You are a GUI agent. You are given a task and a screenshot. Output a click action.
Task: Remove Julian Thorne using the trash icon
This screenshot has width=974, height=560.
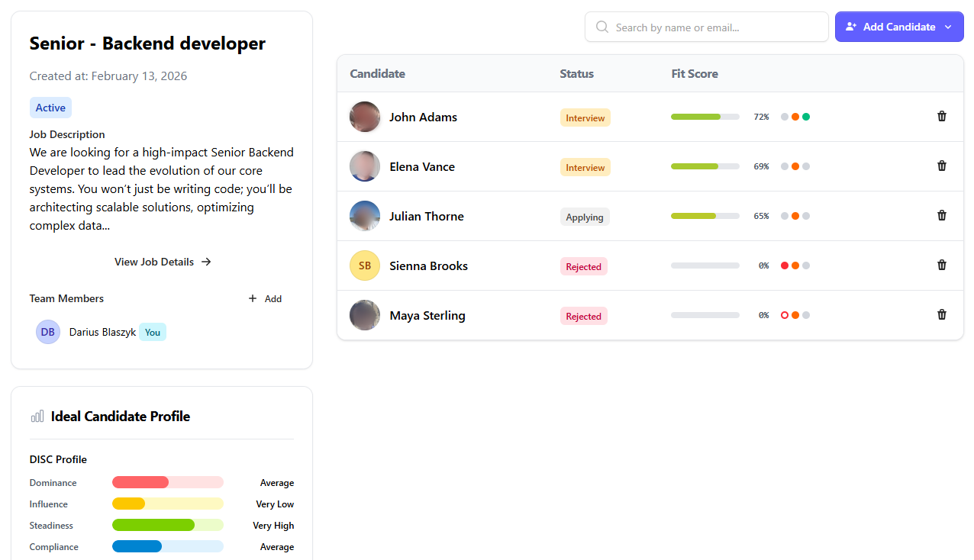(x=942, y=215)
